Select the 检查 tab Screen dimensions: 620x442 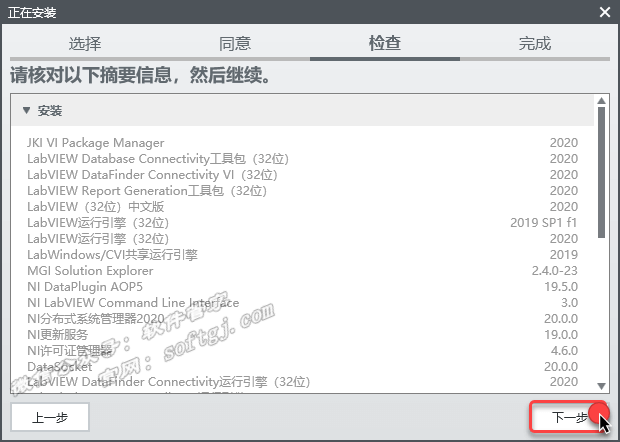[385, 43]
